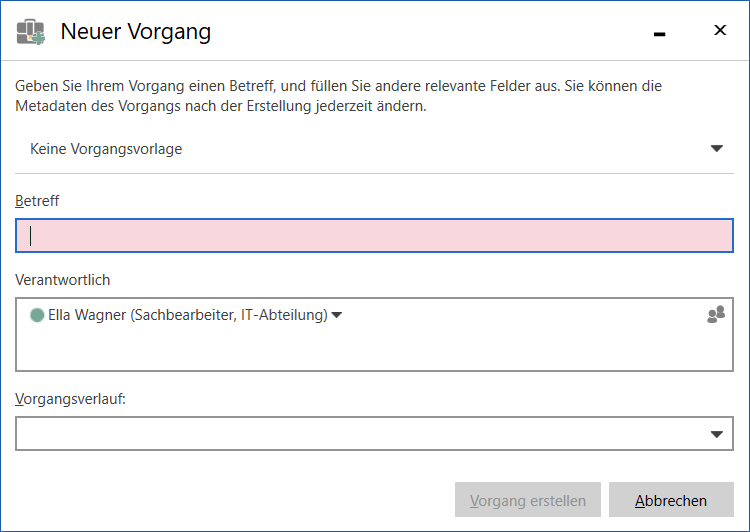Viewport: 750px width, 532px height.
Task: Cancel with the Abbrechen button
Action: point(671,500)
